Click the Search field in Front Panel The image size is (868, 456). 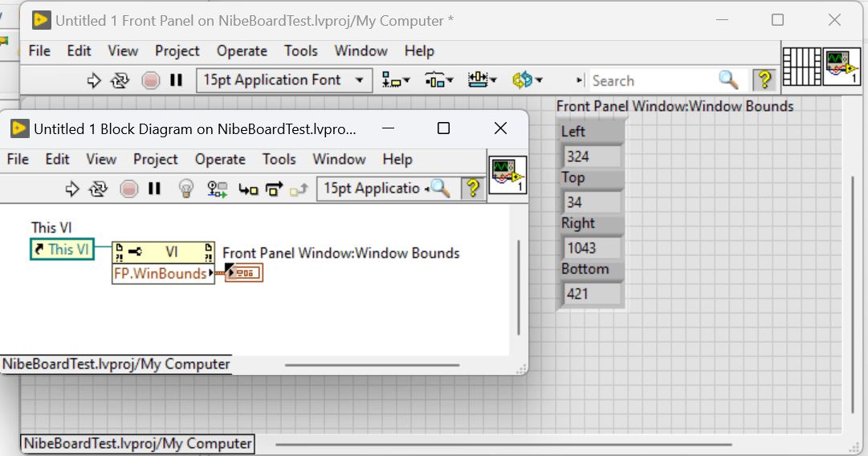(654, 81)
